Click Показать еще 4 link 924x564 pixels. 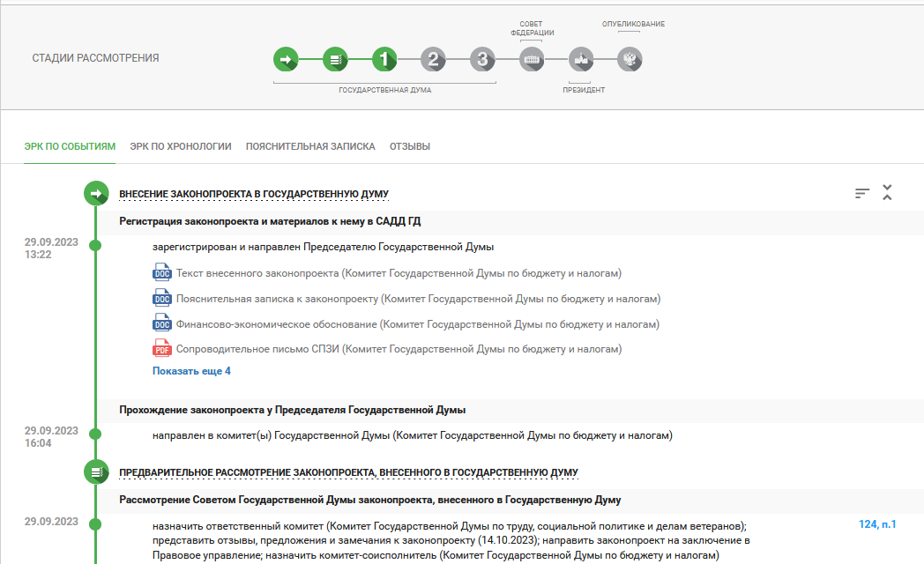pyautogui.click(x=191, y=371)
